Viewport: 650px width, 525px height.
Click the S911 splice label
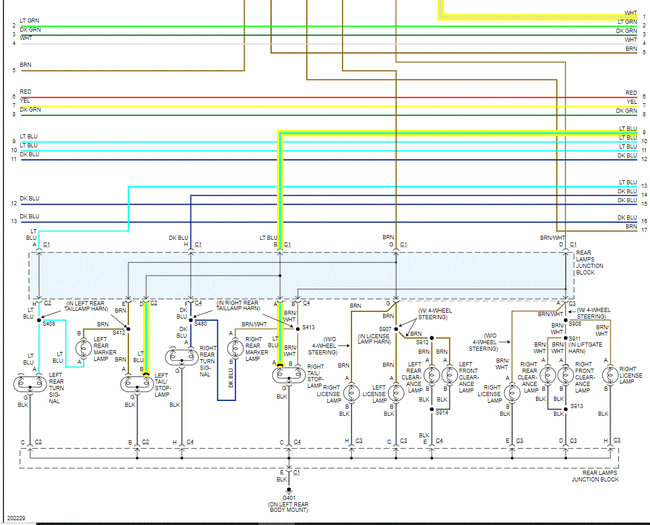pyautogui.click(x=575, y=338)
